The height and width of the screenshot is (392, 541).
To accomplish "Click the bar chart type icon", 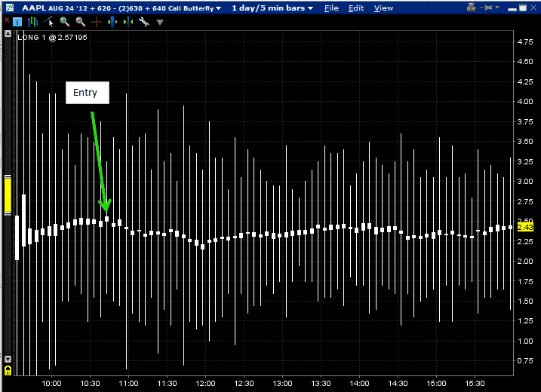I will tap(33, 22).
